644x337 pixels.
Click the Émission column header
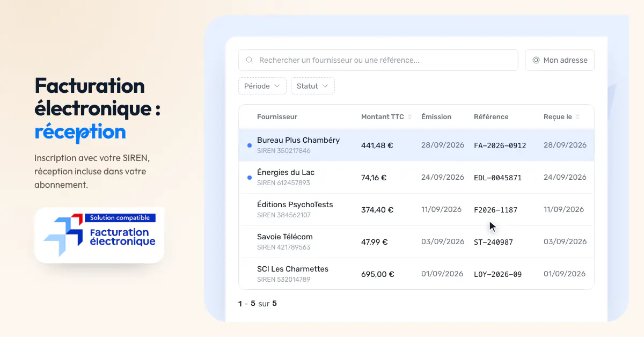click(436, 117)
